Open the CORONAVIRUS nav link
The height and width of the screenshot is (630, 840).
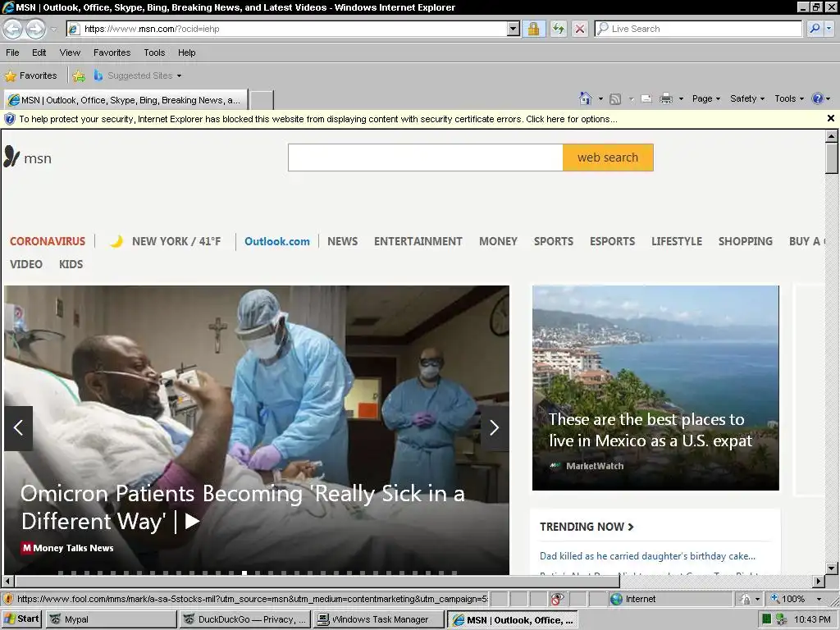pyautogui.click(x=48, y=241)
